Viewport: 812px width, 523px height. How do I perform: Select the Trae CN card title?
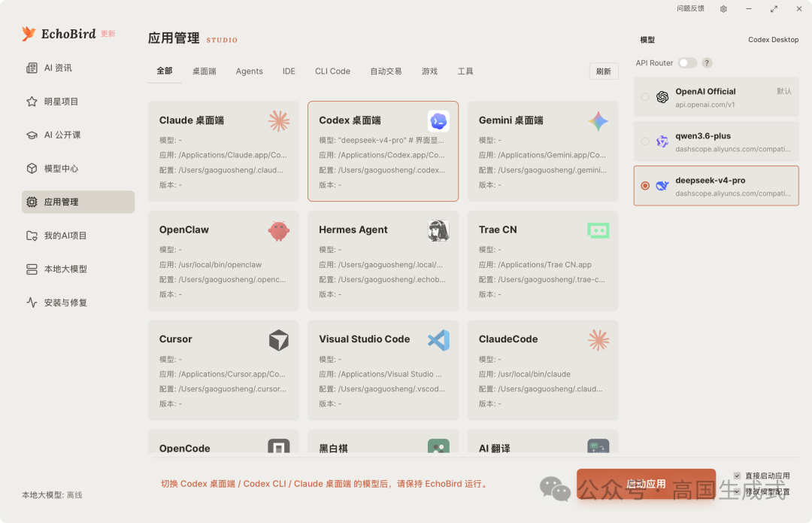click(x=498, y=230)
